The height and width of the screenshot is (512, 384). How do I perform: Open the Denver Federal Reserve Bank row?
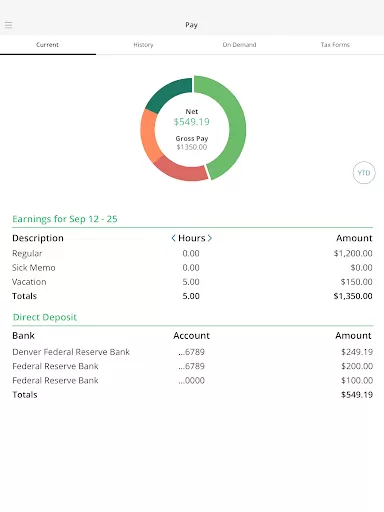point(192,352)
